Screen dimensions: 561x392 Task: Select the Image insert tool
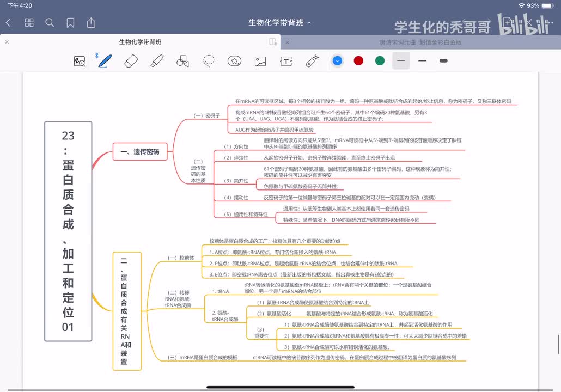[260, 61]
